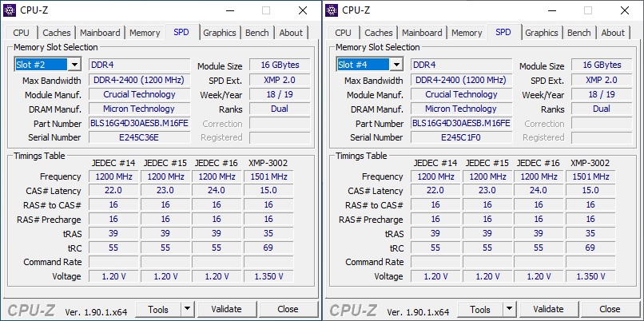Click serial number E245C36E field
This screenshot has width=644, height=321.
point(140,137)
